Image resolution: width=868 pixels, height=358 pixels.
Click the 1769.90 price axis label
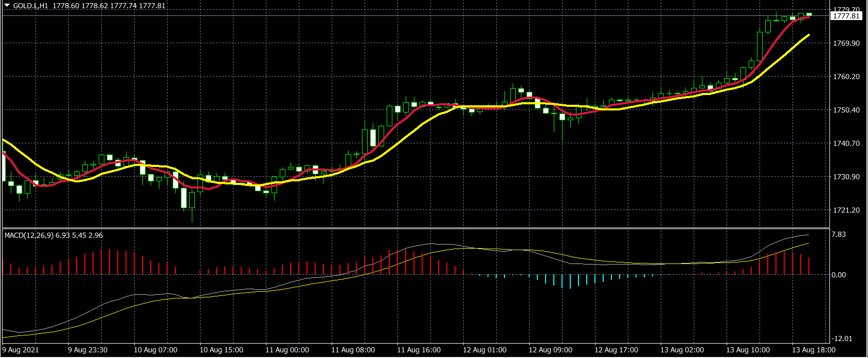click(846, 43)
